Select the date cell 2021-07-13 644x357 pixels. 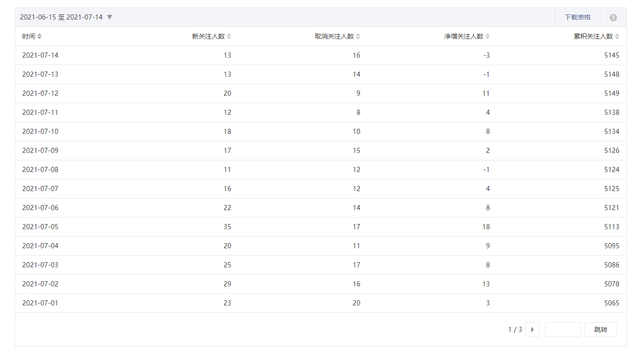click(40, 74)
